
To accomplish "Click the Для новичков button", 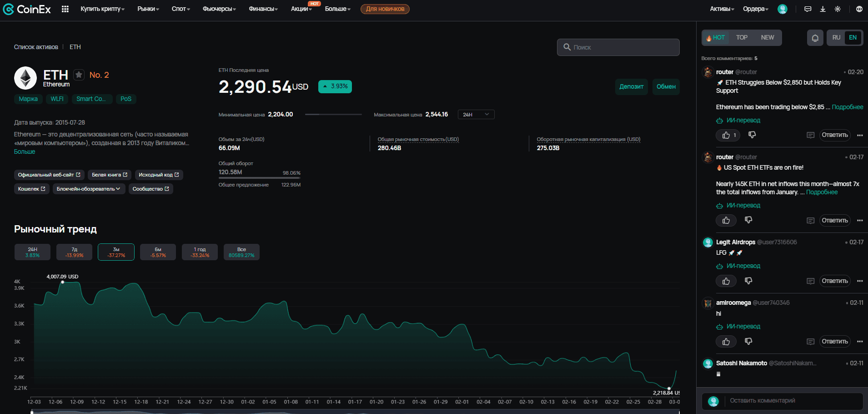I will (385, 9).
